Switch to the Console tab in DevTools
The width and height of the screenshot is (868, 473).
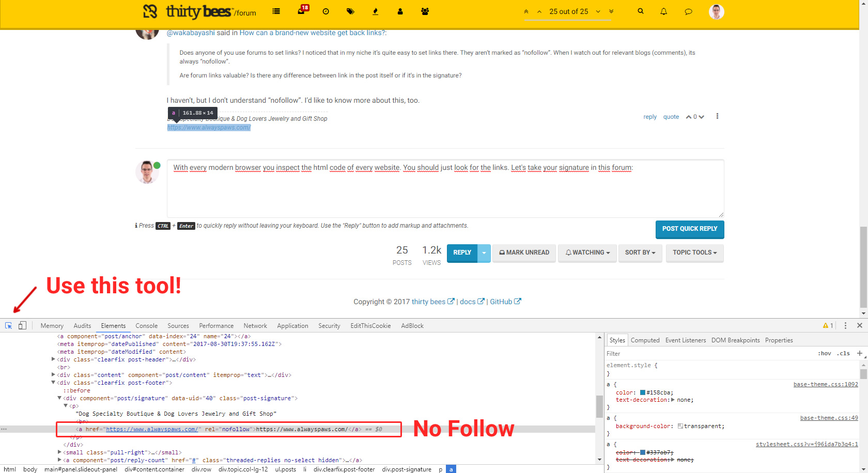[x=146, y=325]
